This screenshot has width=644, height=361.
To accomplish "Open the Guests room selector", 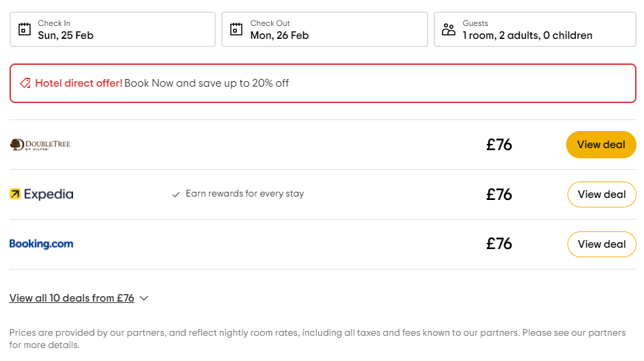I will 535,29.
